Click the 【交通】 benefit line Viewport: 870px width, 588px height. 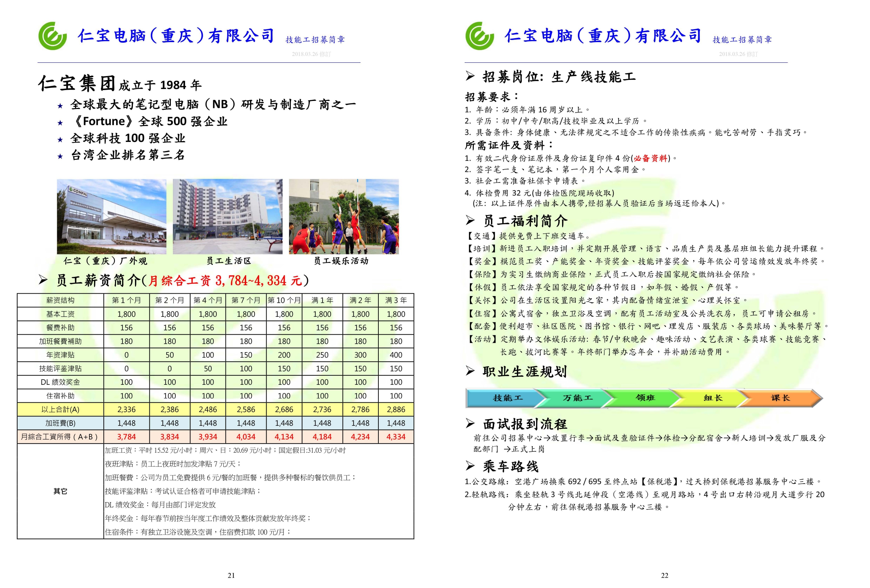(528, 236)
